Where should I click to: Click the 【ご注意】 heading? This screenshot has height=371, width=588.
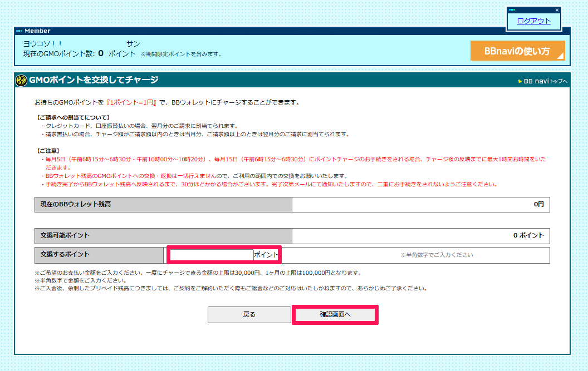coord(48,151)
